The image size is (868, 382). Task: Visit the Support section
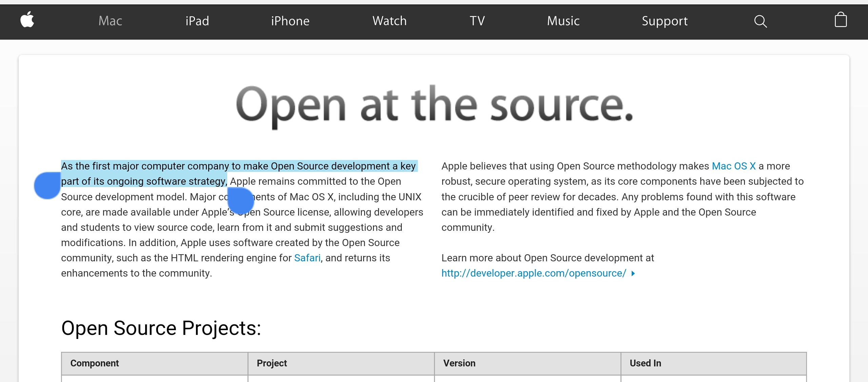tap(665, 21)
